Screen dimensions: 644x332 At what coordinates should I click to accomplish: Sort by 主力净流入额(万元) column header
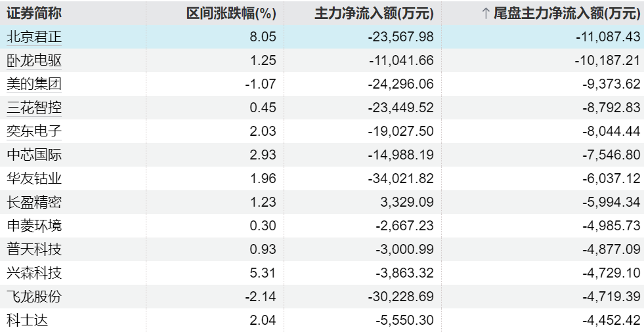374,14
